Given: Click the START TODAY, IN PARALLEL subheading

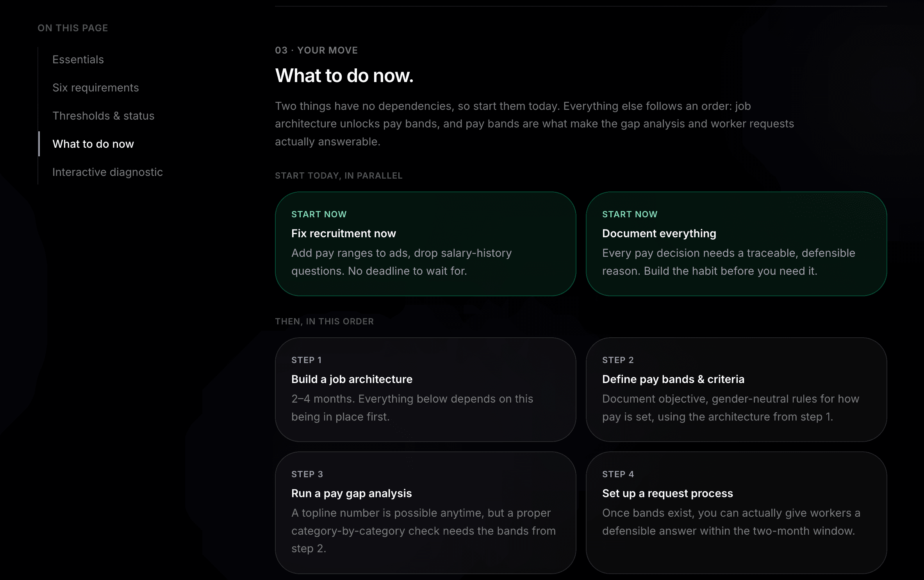Looking at the screenshot, I should (339, 175).
